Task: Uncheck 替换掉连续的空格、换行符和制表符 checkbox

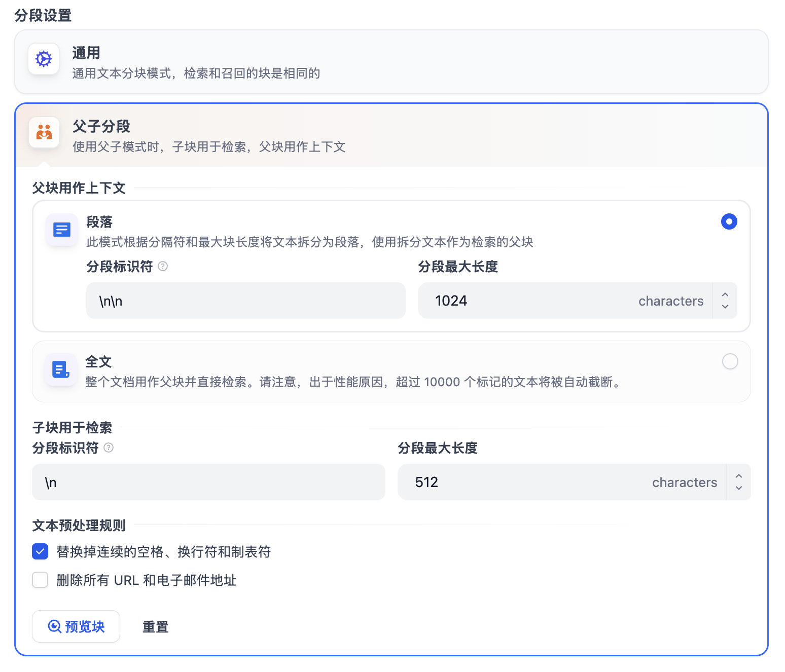Action: pos(40,551)
